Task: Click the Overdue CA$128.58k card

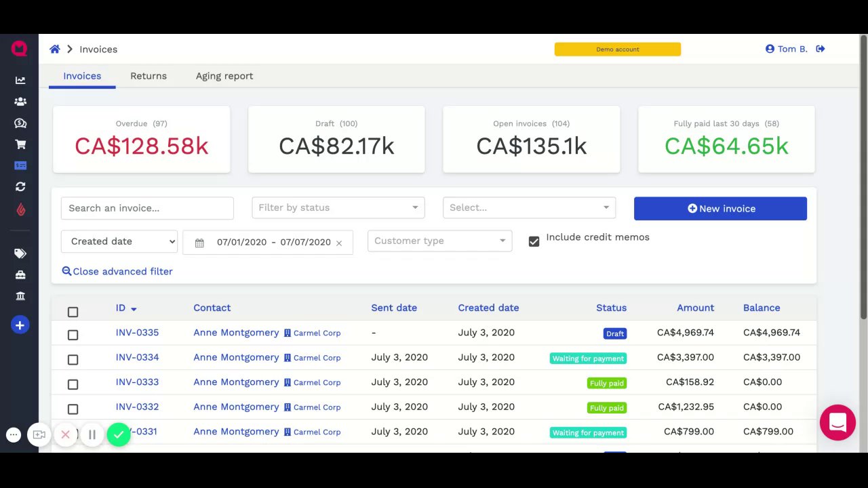Action: 141,139
